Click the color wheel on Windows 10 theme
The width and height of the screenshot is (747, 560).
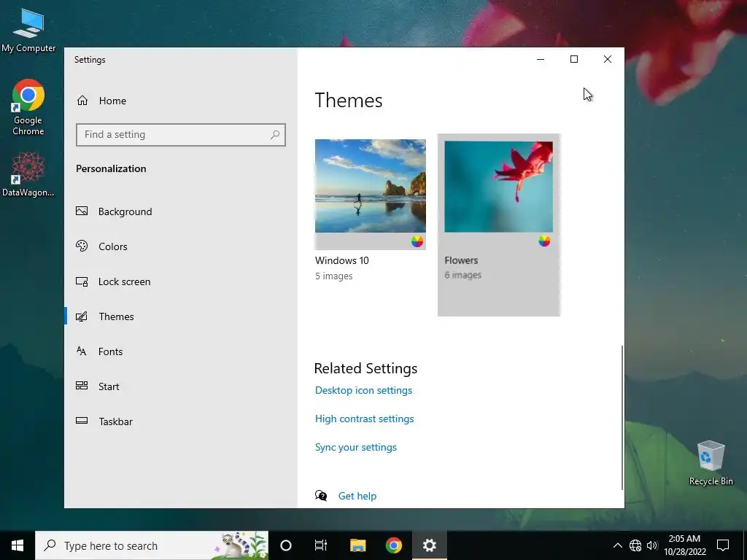click(417, 241)
